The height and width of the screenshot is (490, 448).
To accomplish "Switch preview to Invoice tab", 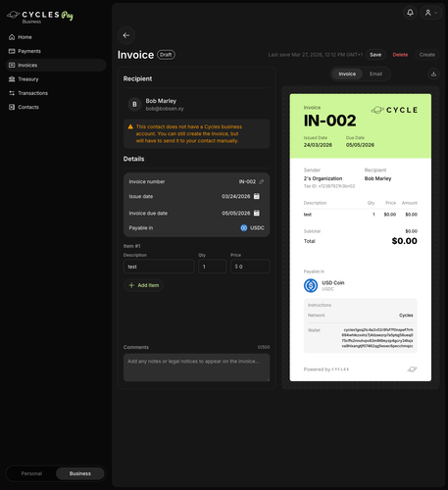I will [x=347, y=73].
